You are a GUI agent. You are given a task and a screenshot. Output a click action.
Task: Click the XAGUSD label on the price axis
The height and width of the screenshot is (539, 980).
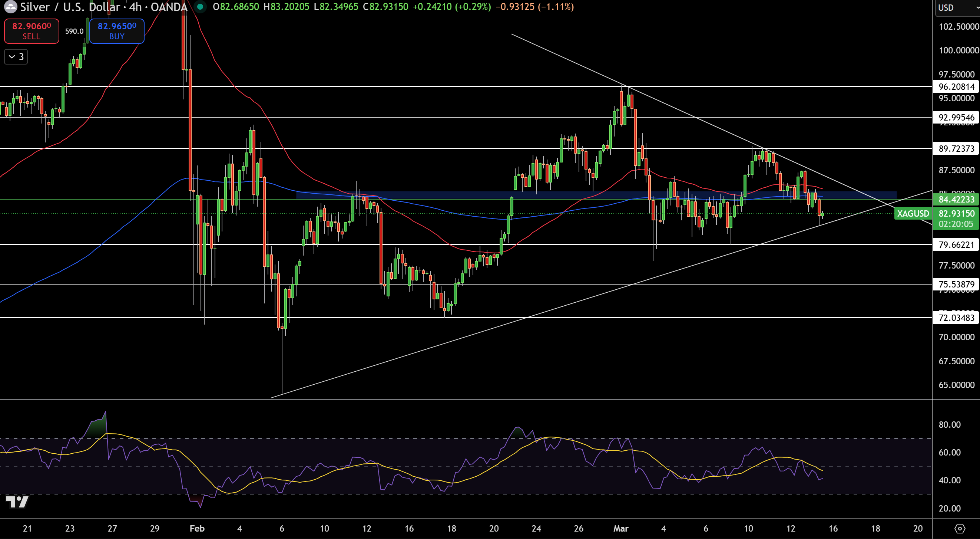click(913, 214)
